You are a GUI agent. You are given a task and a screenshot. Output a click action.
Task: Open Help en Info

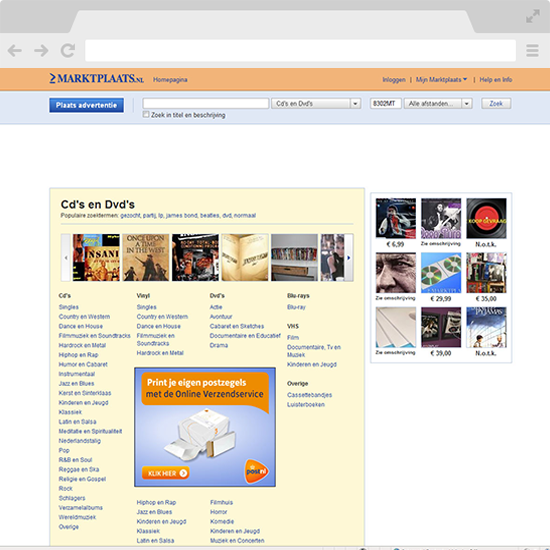(x=496, y=80)
